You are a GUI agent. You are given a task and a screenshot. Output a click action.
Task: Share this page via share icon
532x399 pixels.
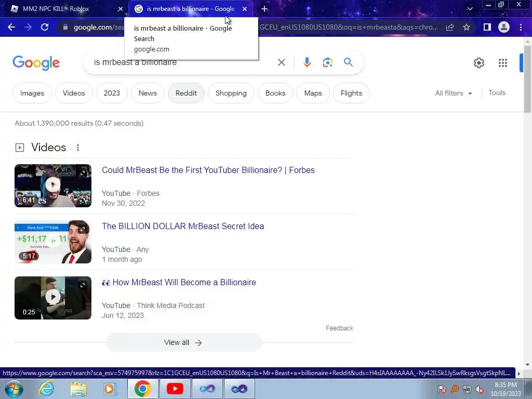point(450,27)
